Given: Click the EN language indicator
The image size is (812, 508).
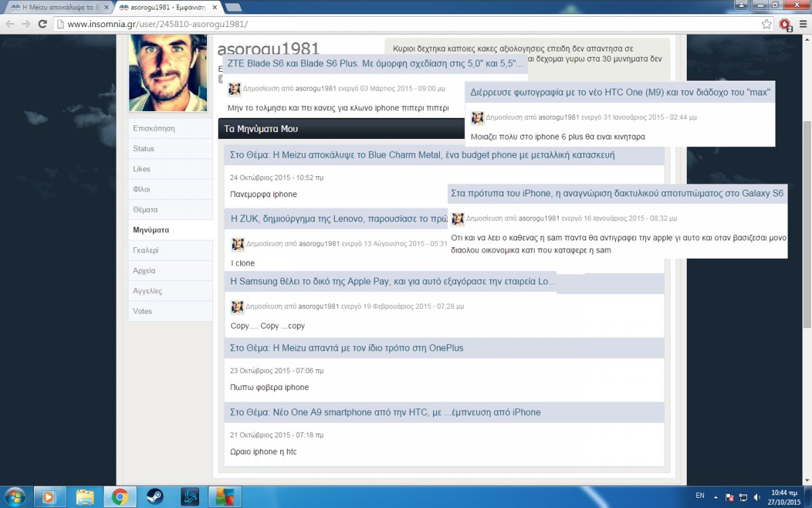Looking at the screenshot, I should click(700, 496).
